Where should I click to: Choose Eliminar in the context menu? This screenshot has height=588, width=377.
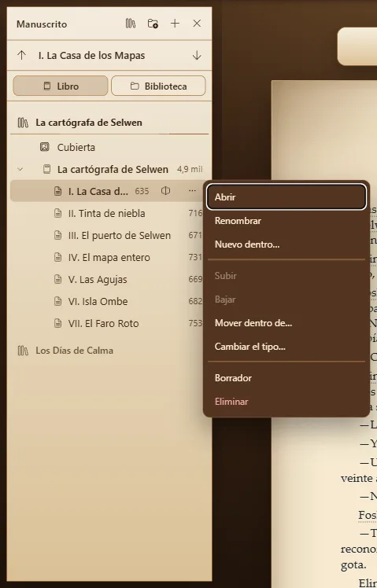[x=286, y=402]
